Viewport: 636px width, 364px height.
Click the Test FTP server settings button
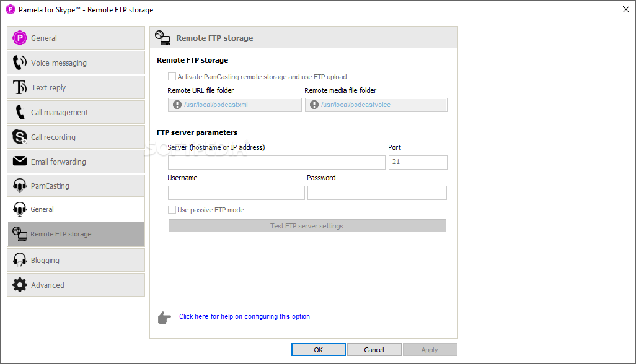coord(307,226)
